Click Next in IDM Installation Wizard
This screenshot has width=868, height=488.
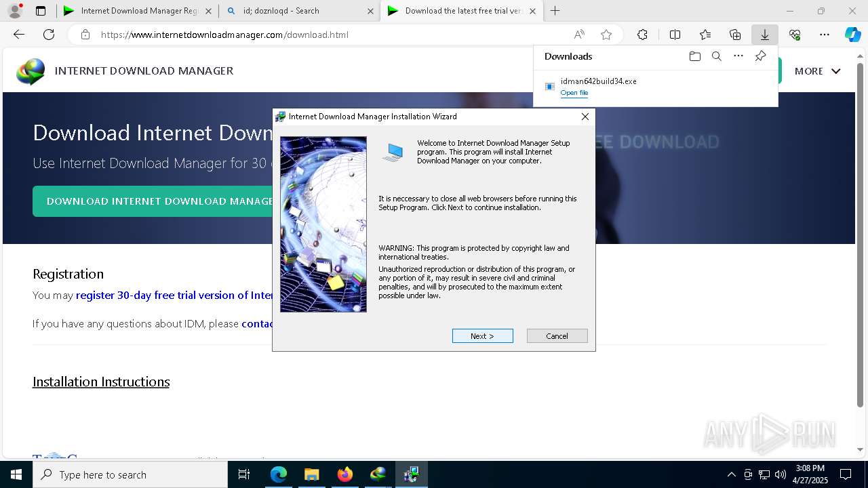(482, 336)
